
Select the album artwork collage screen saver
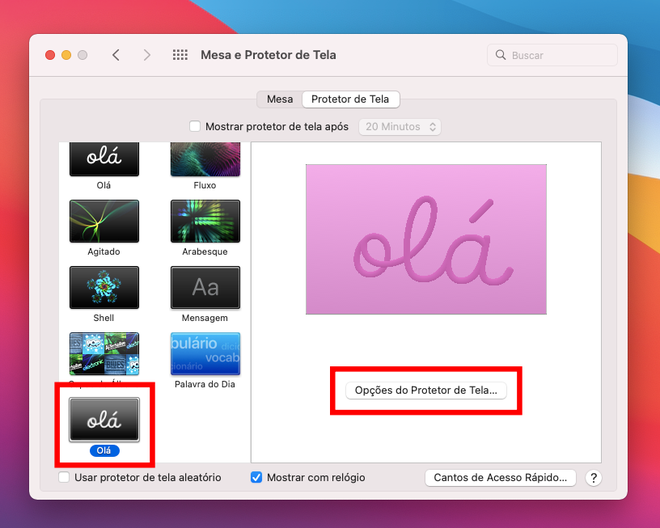pyautogui.click(x=104, y=354)
